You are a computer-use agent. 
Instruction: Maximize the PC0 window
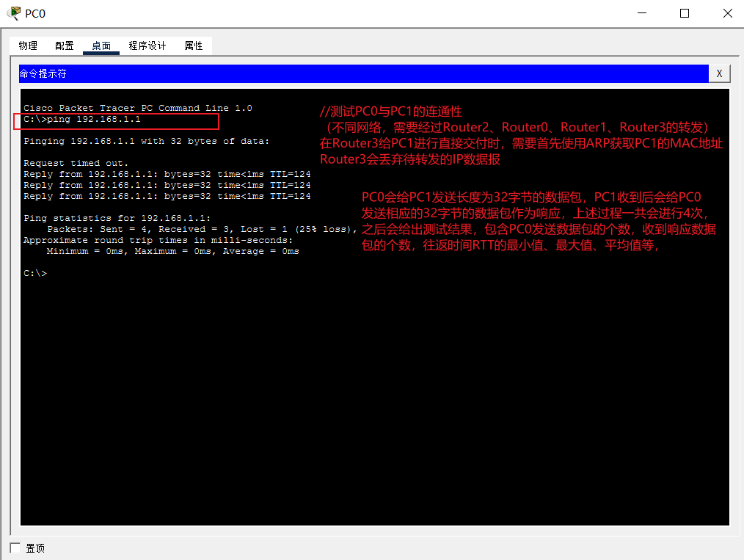pyautogui.click(x=685, y=13)
